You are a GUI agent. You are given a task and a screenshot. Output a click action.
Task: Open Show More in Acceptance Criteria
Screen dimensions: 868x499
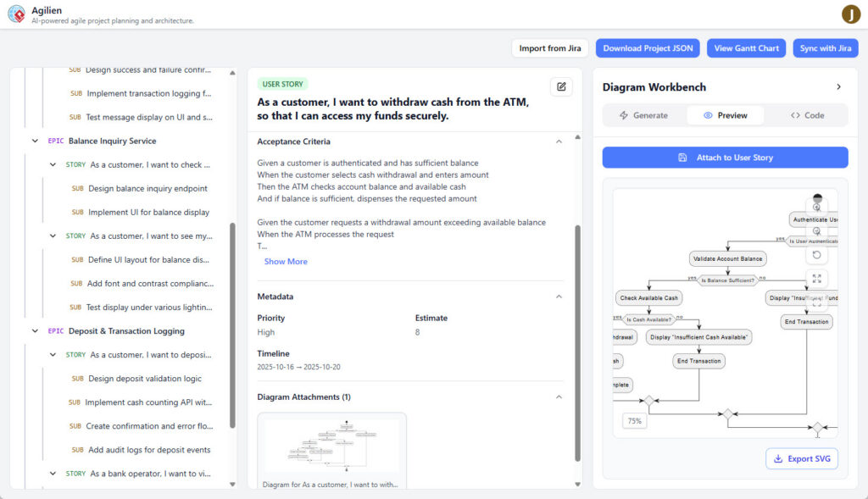click(x=286, y=261)
